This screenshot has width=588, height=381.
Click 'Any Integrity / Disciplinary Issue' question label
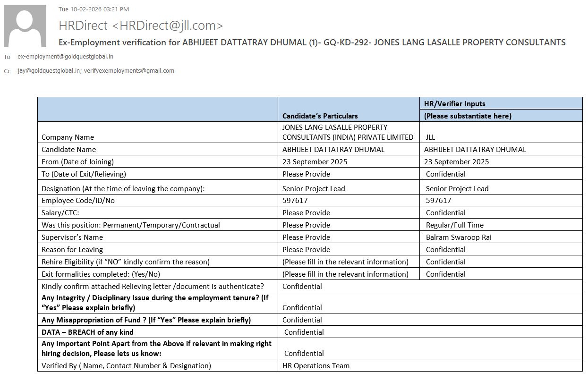click(x=155, y=303)
